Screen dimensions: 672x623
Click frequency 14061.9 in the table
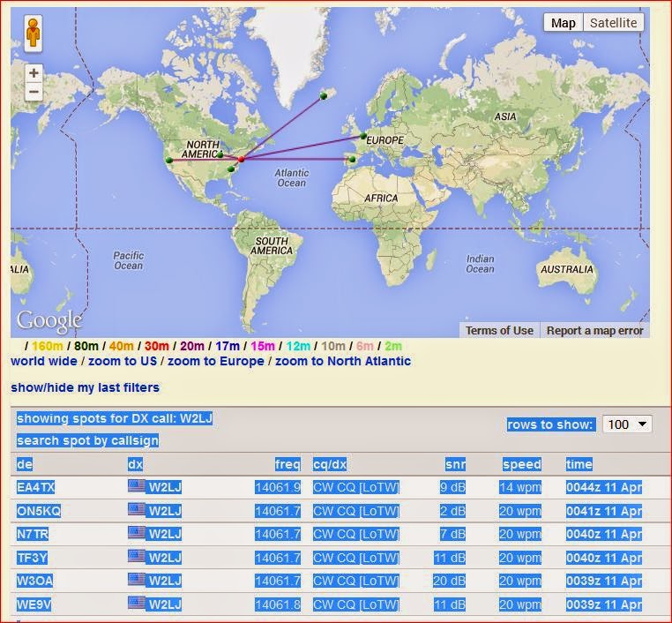(278, 487)
